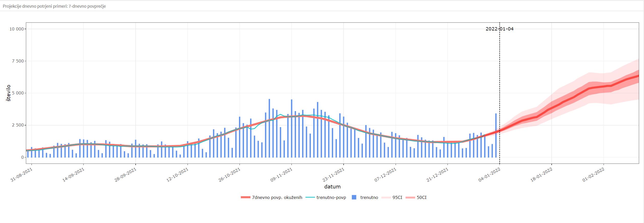This screenshot has width=644, height=223.
Task: Click the 'število' y-axis title
Action: pos(8,93)
